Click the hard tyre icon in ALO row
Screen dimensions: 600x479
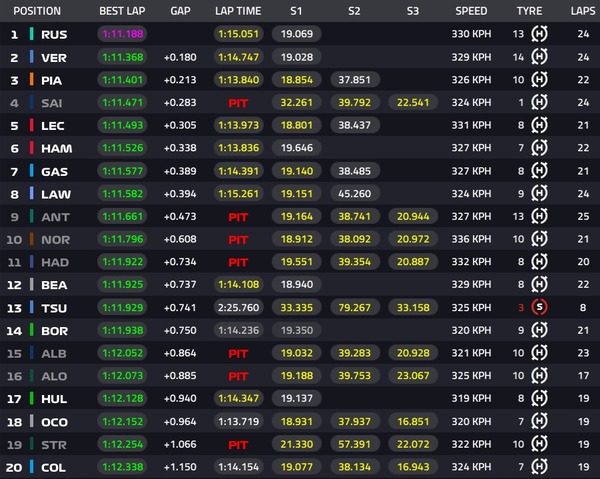click(539, 375)
